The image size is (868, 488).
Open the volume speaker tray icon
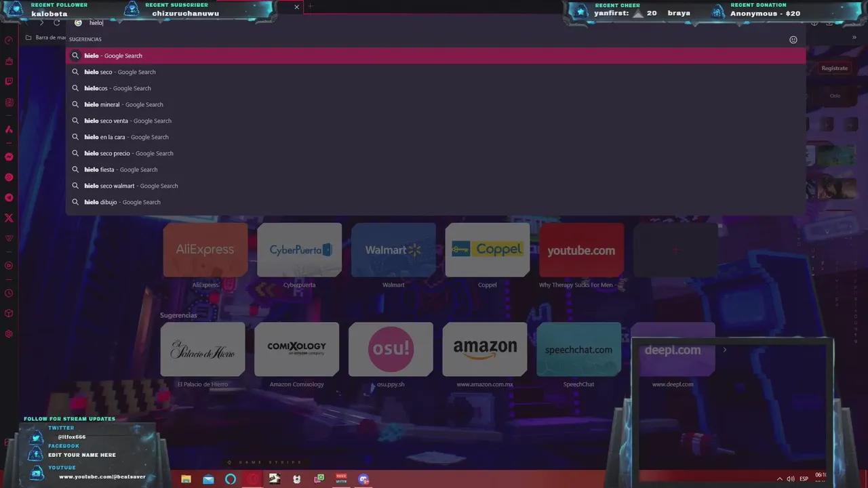coord(790,479)
